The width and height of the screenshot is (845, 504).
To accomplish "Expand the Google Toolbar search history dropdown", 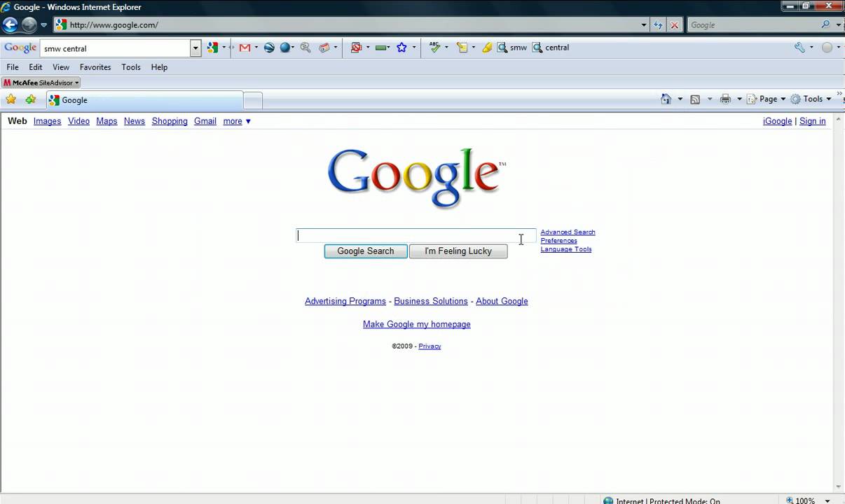I will pyautogui.click(x=195, y=48).
